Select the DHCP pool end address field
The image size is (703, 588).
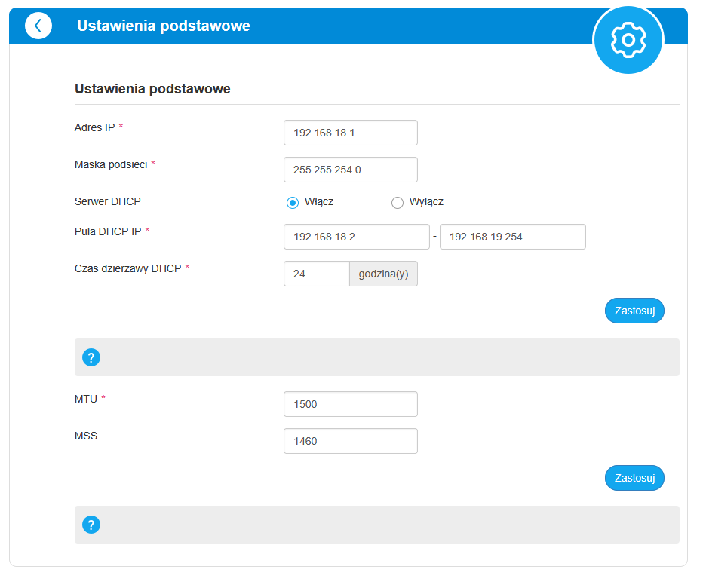(x=512, y=237)
